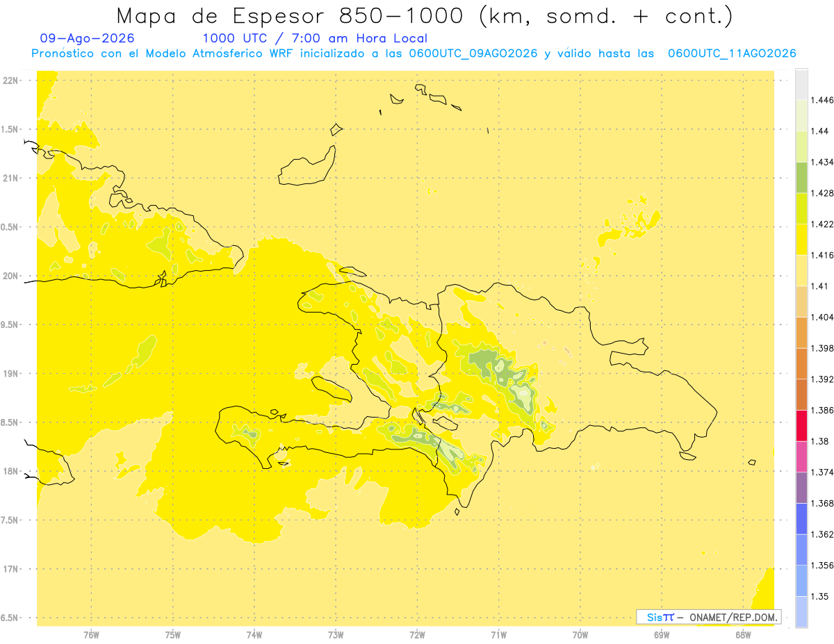The width and height of the screenshot is (834, 644).
Task: Click the longitude label '71W'
Action: pos(498,634)
